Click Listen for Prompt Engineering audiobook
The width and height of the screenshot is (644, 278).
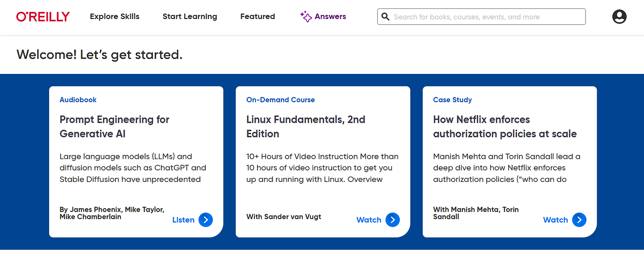[183, 220]
